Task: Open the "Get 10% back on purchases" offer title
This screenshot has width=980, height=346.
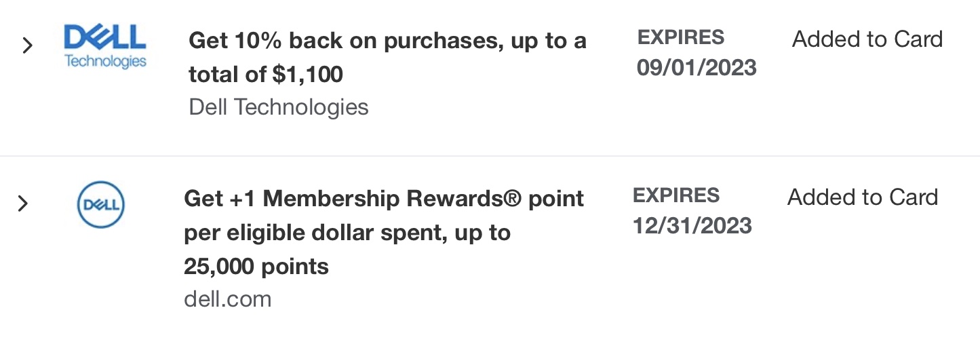Action: [x=387, y=41]
